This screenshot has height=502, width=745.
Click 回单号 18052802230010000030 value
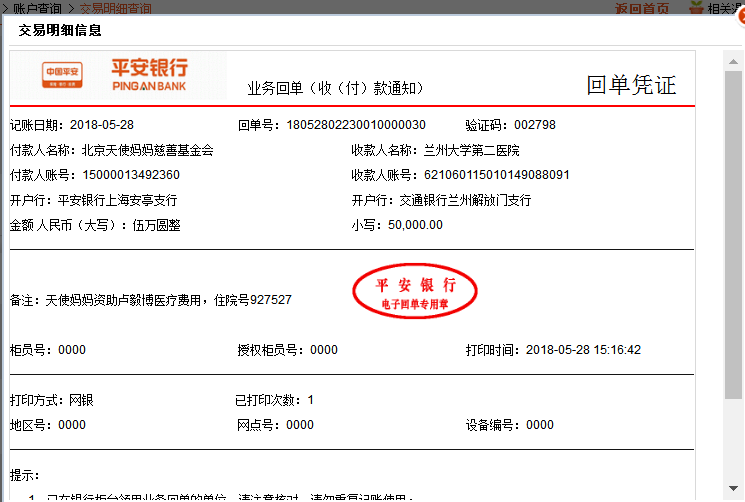pyautogui.click(x=356, y=125)
